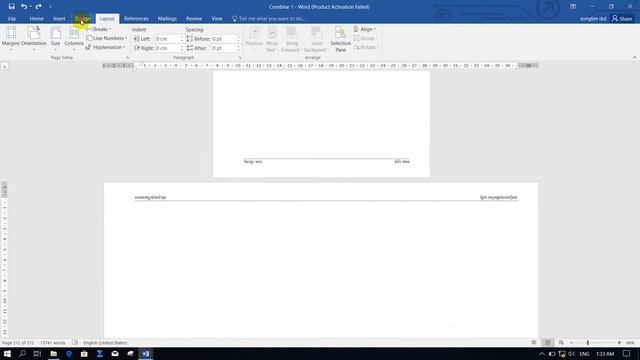Collapse the ribbon with the arrow
This screenshot has height=360, width=640.
(x=634, y=58)
